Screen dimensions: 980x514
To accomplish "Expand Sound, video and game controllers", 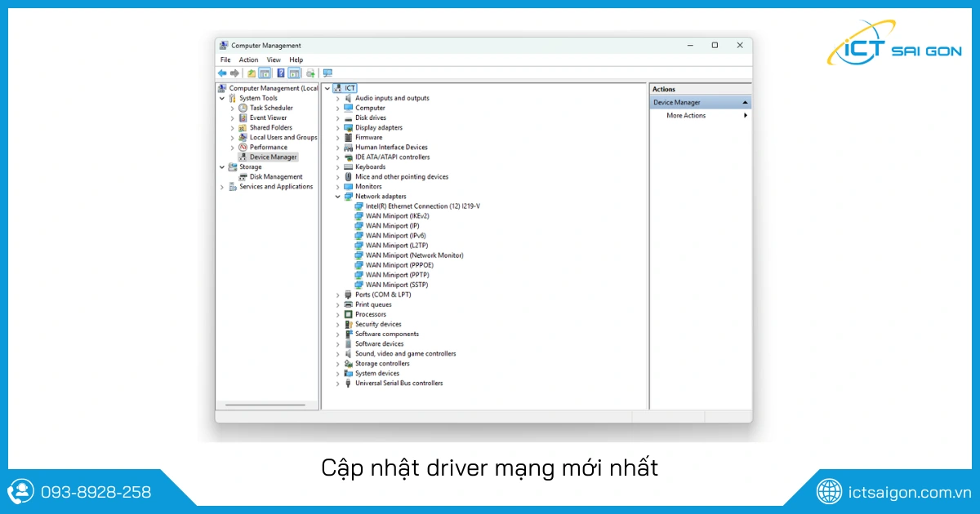I will [x=337, y=353].
